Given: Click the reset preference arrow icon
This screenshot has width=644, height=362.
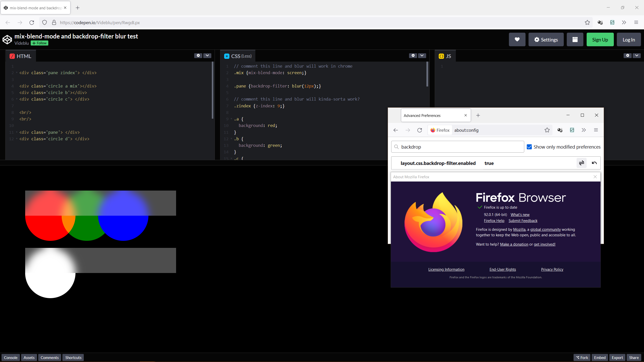Looking at the screenshot, I should coord(594,163).
